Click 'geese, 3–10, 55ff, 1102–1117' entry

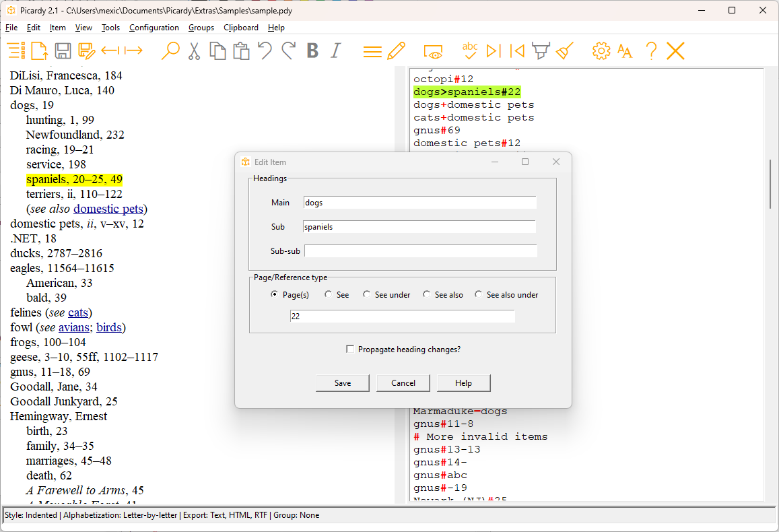(84, 357)
